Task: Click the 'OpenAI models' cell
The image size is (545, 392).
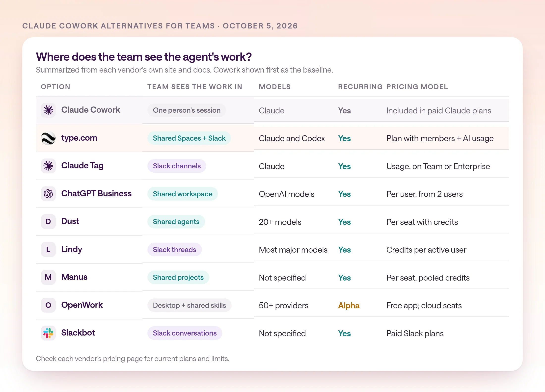Action: point(287,194)
